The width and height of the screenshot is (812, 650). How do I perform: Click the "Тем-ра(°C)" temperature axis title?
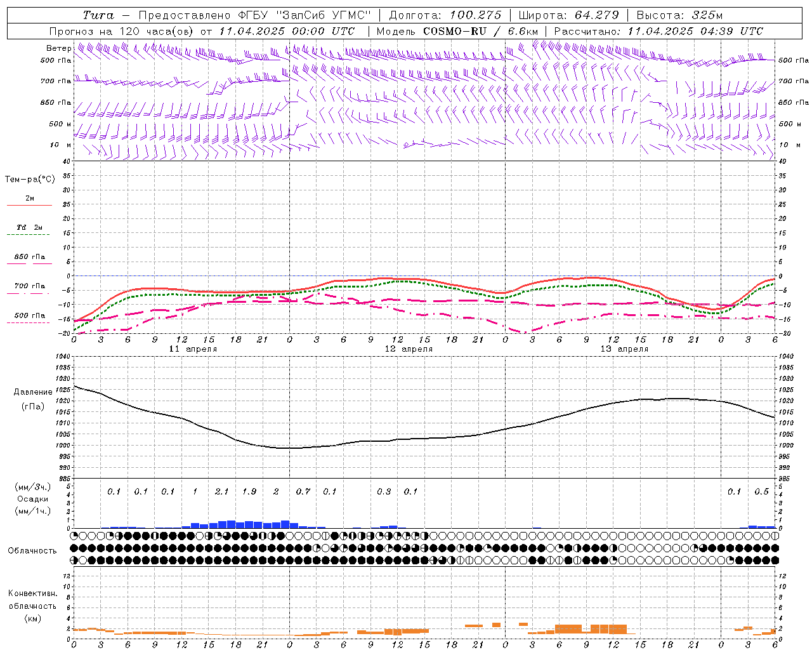[30, 180]
